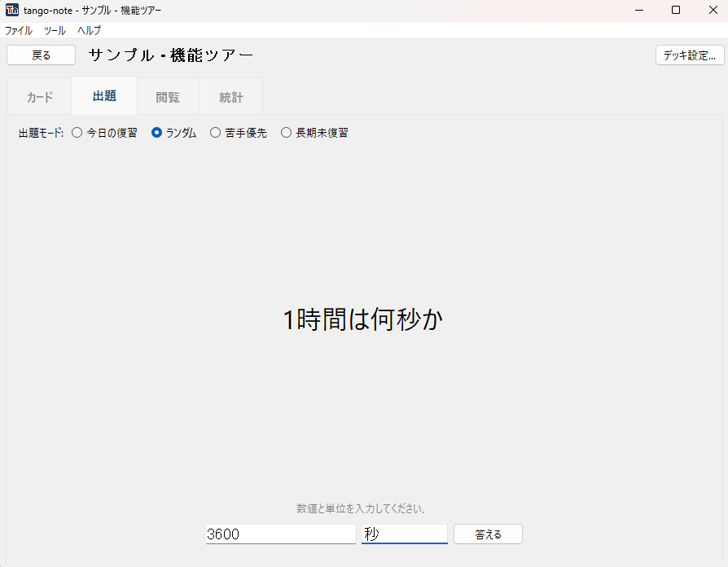Click the deck title サンプル - 機能ツアー

coord(171,55)
